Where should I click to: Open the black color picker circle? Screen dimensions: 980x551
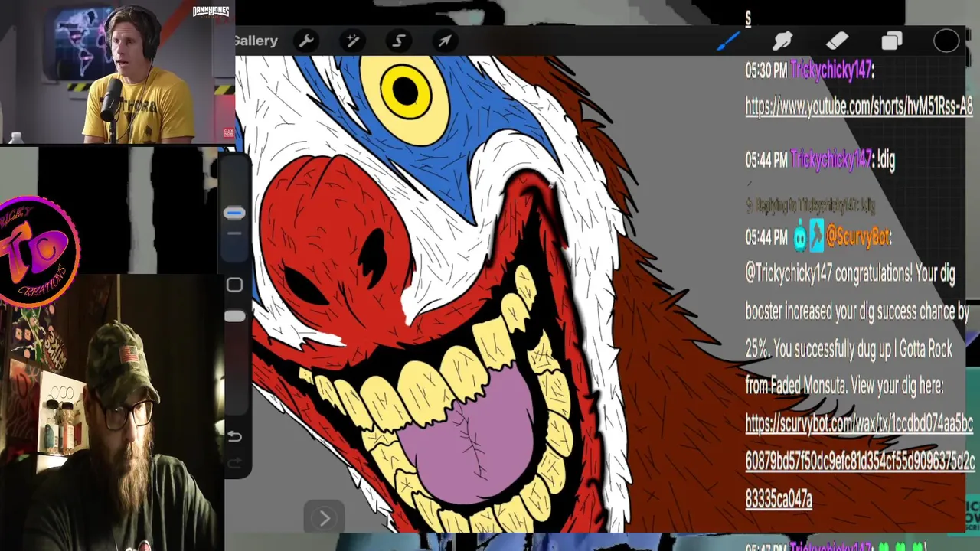tap(946, 41)
